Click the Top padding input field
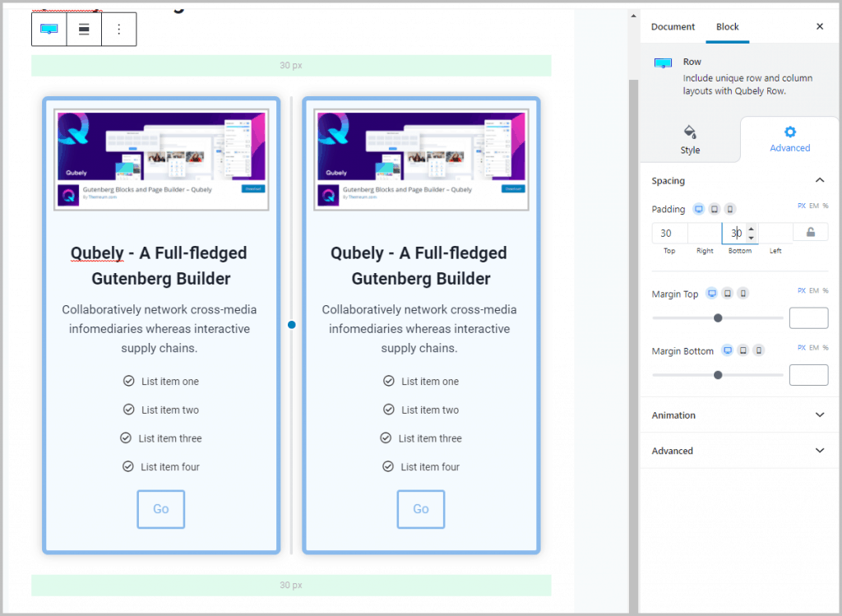The width and height of the screenshot is (842, 616). 669,233
